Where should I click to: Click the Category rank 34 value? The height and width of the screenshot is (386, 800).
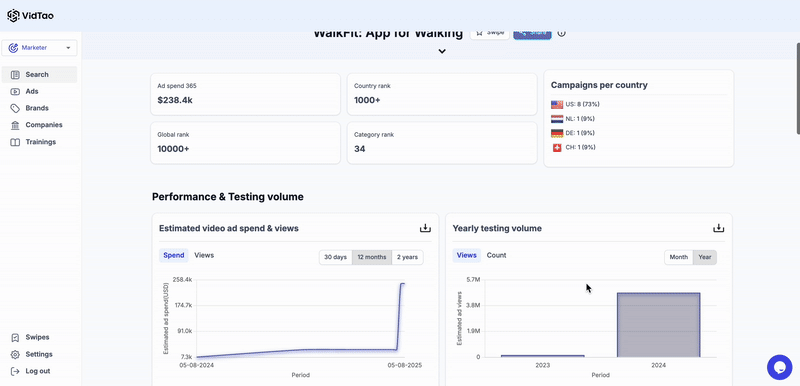(x=360, y=149)
